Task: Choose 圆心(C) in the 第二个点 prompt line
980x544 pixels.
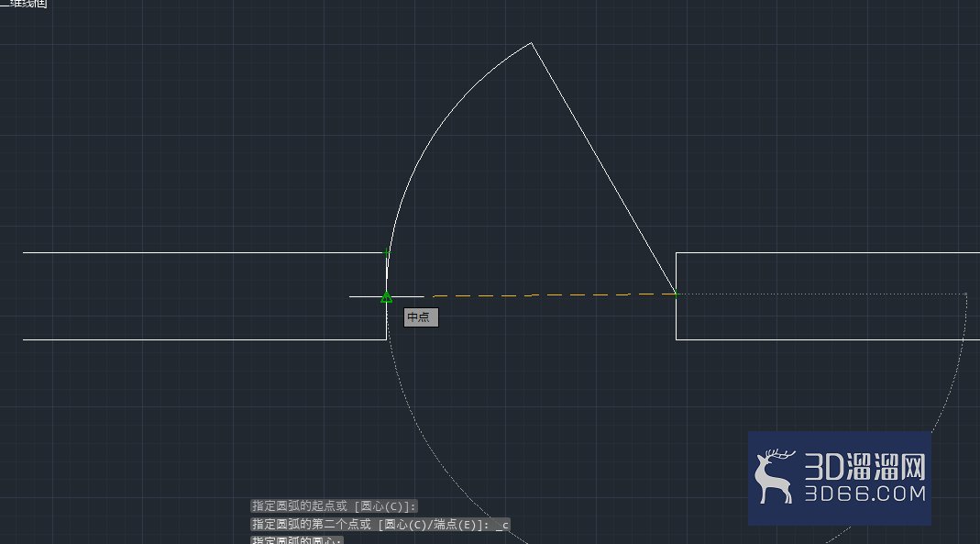Action: click(406, 524)
